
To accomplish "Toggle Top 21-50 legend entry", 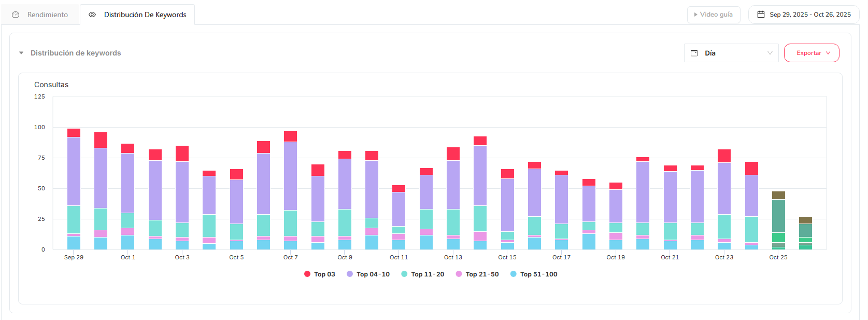I will tap(477, 274).
